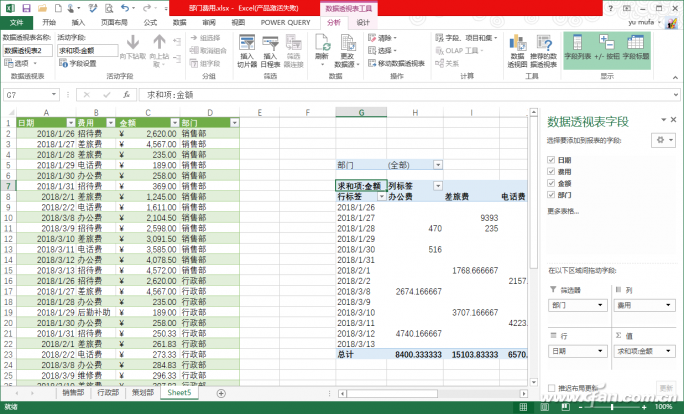Screen dimensions: 684x414
Task: Add a new sheet with plus icon
Action: pos(221,393)
